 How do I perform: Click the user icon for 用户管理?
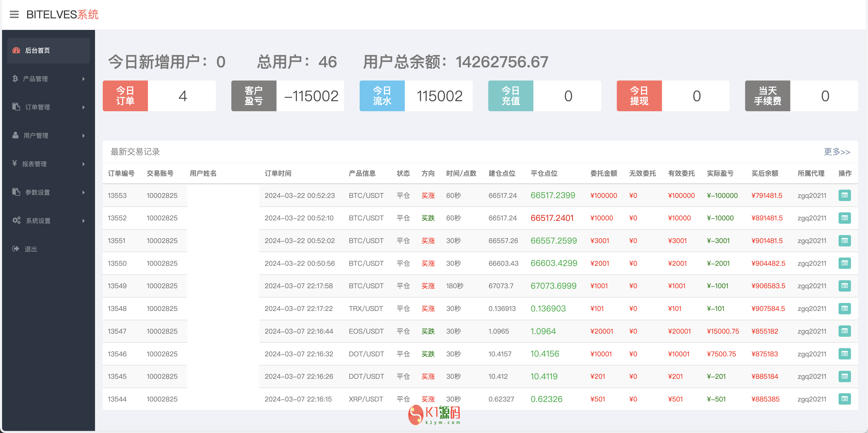(x=15, y=135)
